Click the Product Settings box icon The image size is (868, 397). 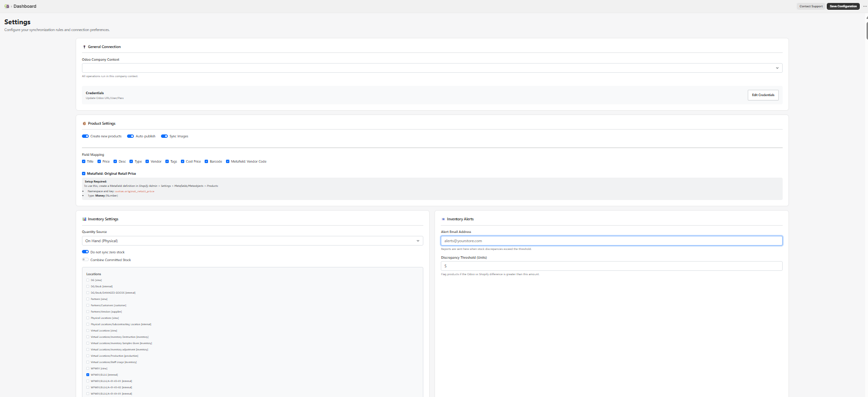pos(84,124)
